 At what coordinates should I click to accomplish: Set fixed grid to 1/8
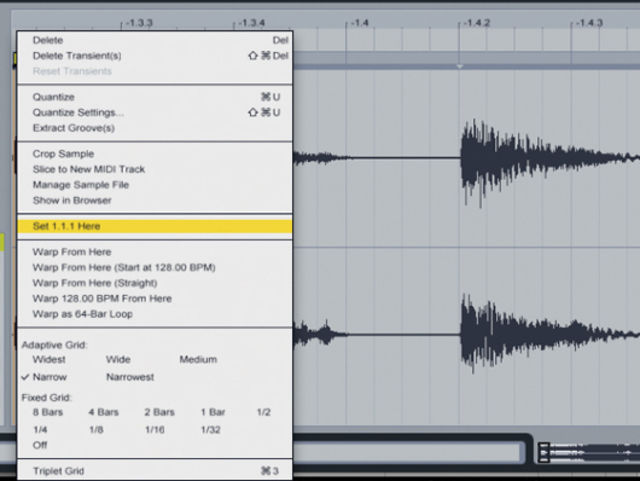tap(96, 430)
